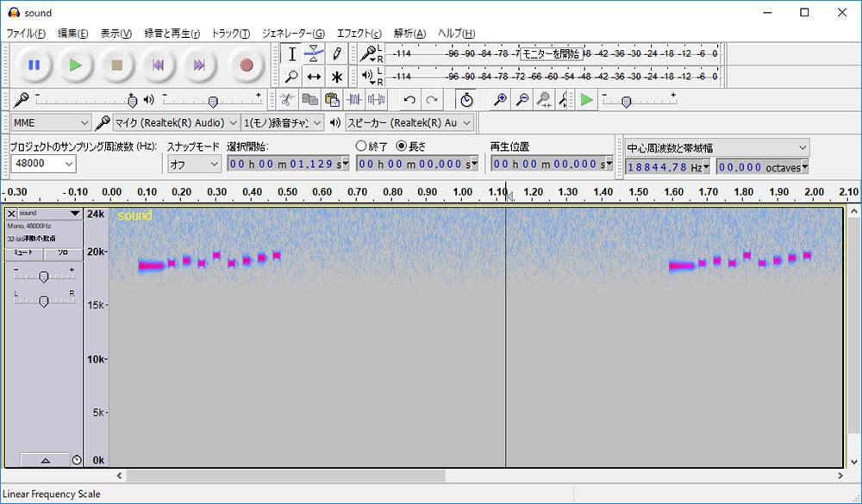Expand the 48000 sampling rate dropdown
Viewport: 862px width, 504px height.
click(43, 164)
